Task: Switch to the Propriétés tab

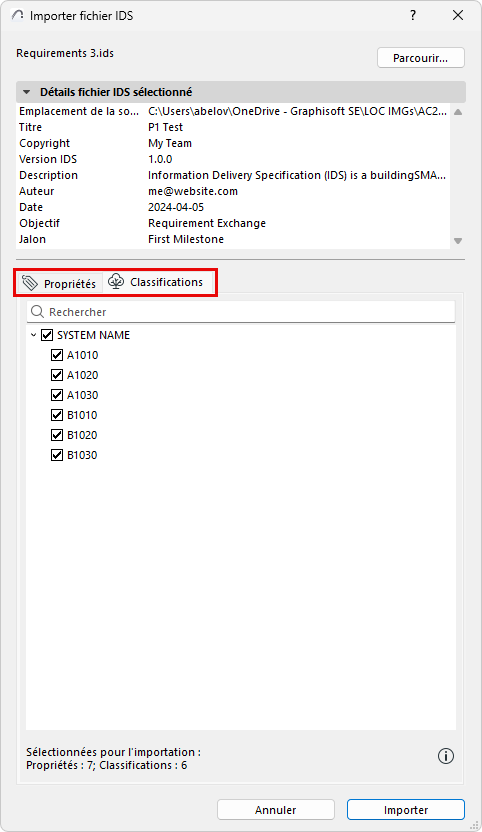Action: click(59, 283)
